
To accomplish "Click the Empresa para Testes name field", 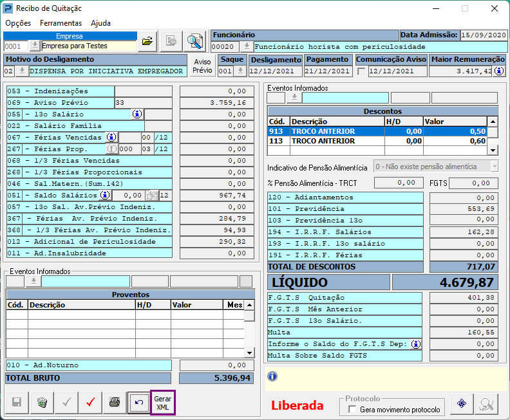I will click(89, 46).
